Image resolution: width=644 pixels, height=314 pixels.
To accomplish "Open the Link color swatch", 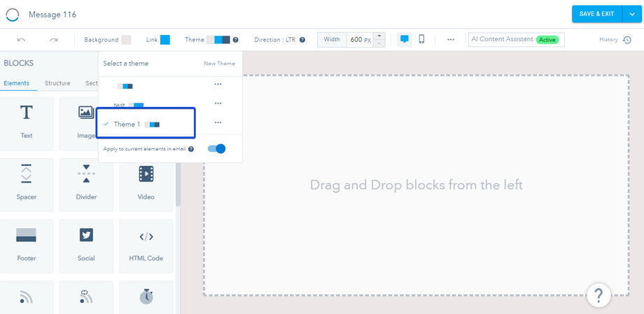I will pyautogui.click(x=165, y=40).
